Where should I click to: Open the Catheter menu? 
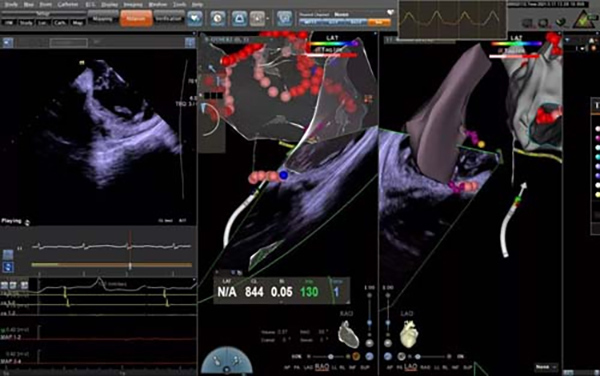68,5
